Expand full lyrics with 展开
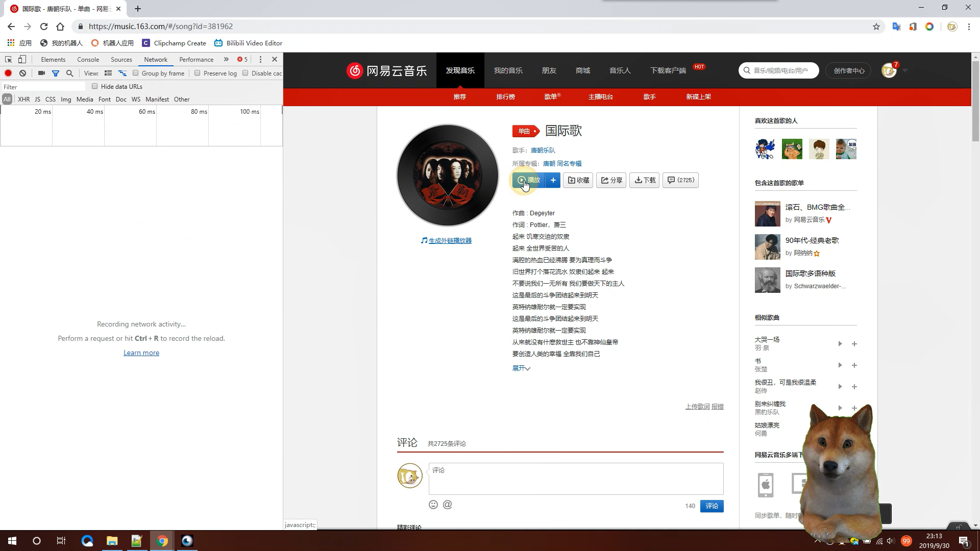The height and width of the screenshot is (551, 980). click(x=521, y=368)
